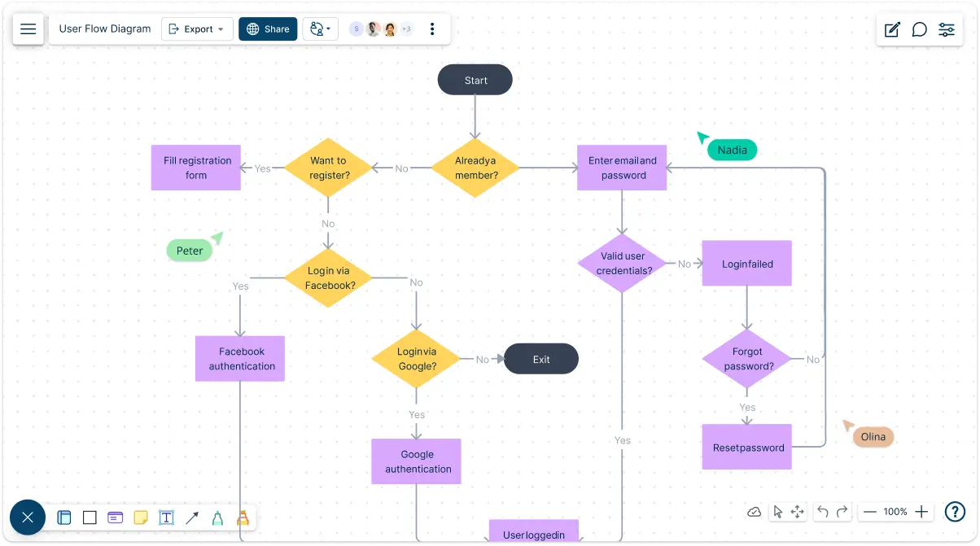Show the +3 additional collaborators
Screen dimensions: 980x546
tap(406, 29)
